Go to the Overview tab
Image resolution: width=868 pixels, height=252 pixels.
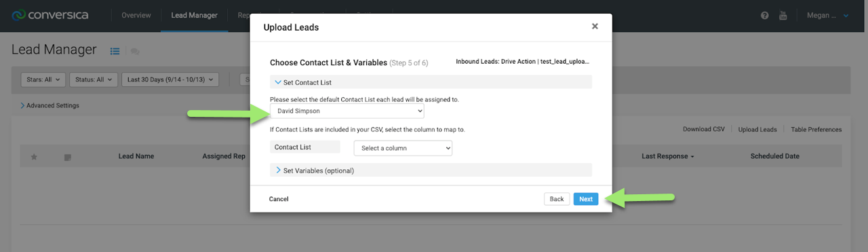click(136, 16)
